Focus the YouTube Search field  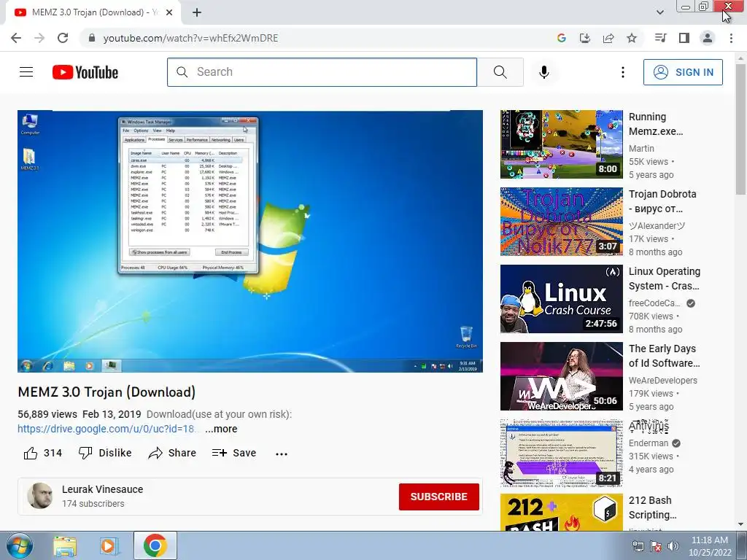[x=322, y=72]
